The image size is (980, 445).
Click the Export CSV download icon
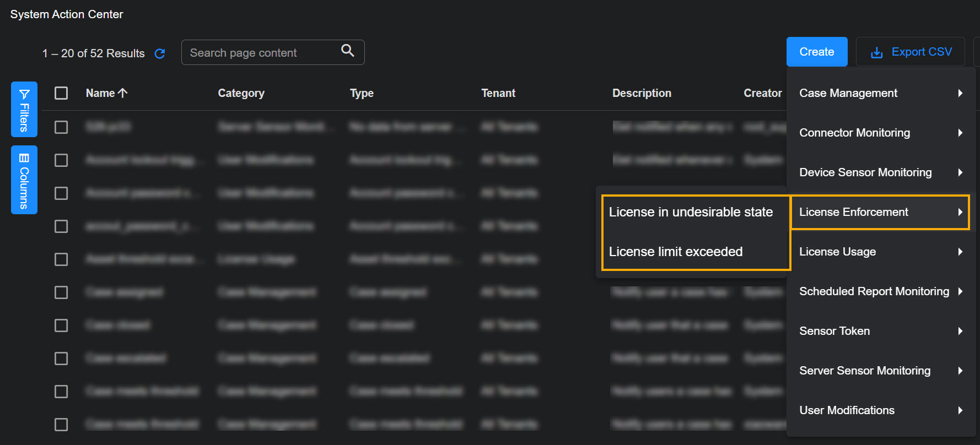pos(876,52)
